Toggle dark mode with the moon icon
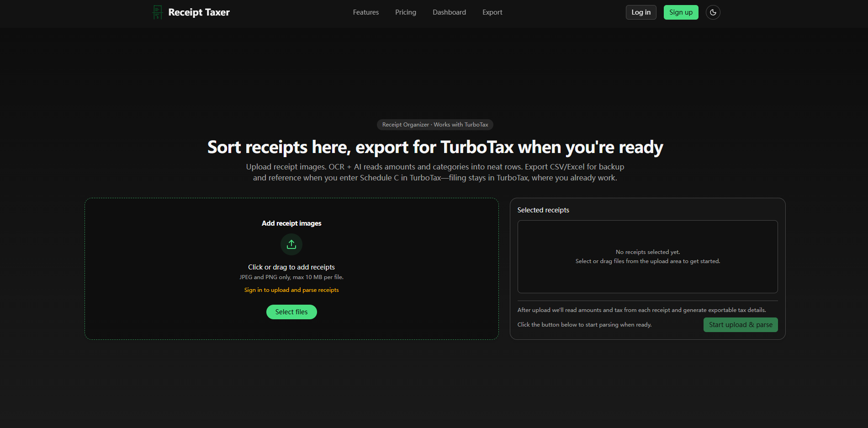 713,12
